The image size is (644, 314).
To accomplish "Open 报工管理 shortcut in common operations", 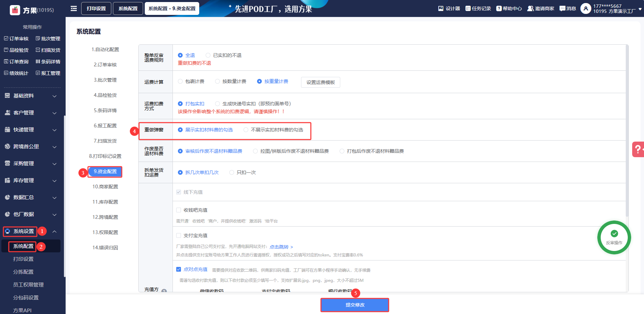I will 48,73.
